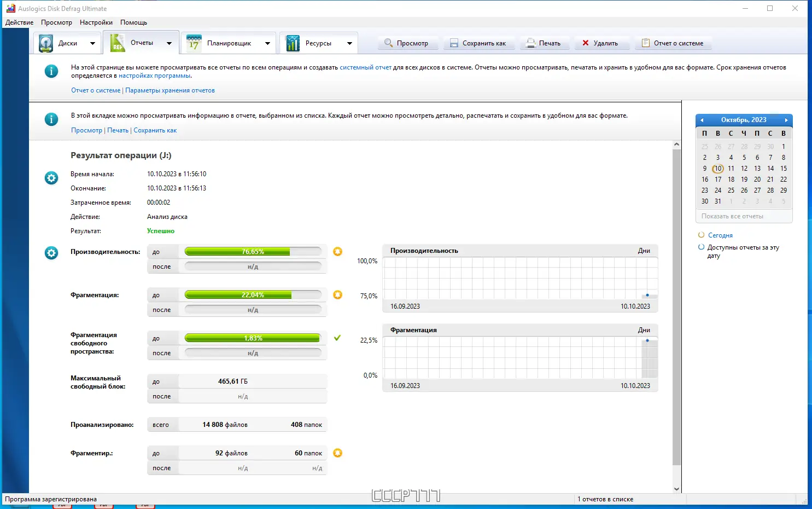812x509 pixels.
Task: Follow the системный отчет link
Action: (x=365, y=67)
